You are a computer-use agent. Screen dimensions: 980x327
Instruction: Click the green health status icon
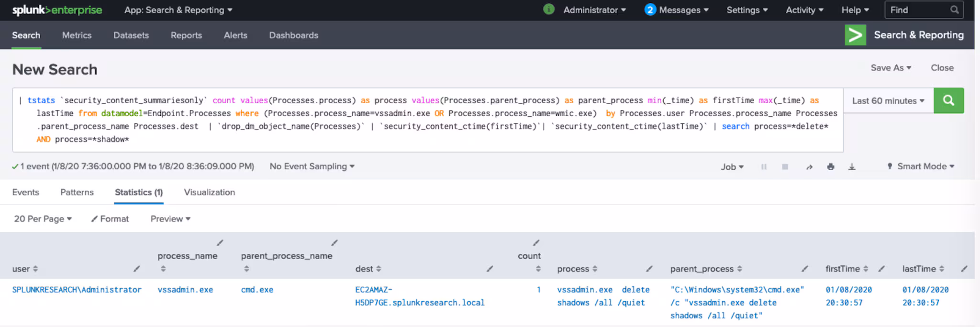pyautogui.click(x=549, y=10)
